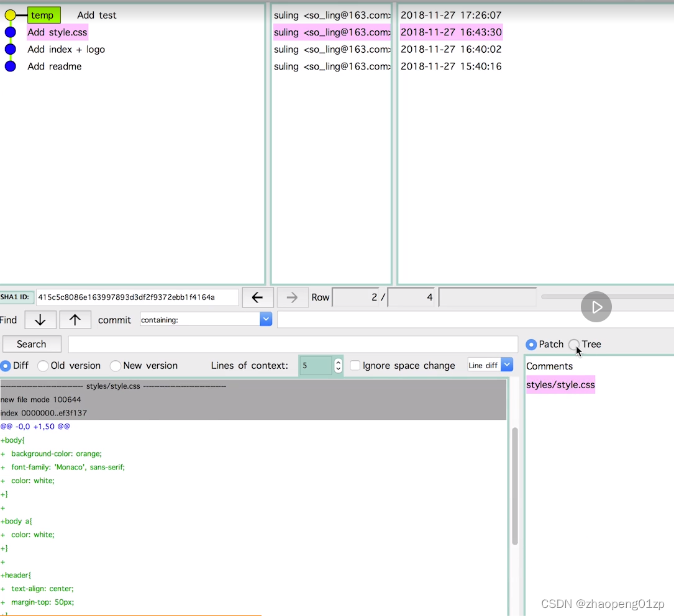This screenshot has width=674, height=616.
Task: Select the Add readme commit
Action: pos(55,66)
